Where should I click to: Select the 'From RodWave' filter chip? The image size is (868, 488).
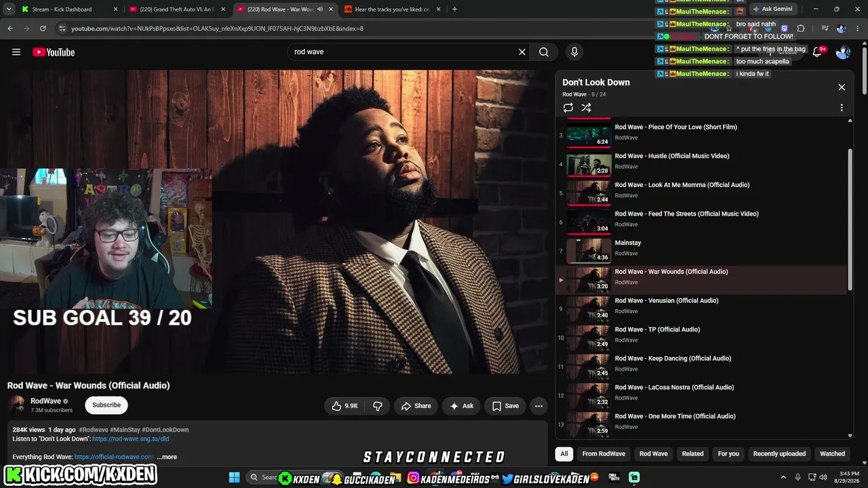point(604,453)
